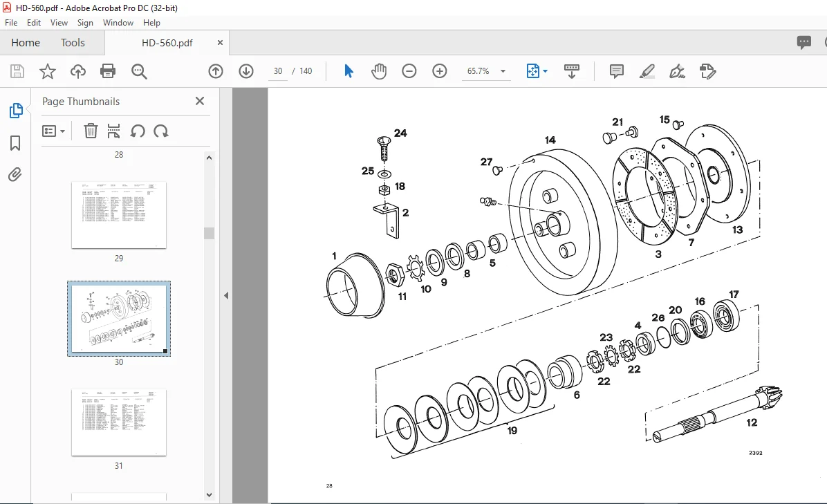The image size is (827, 504).
Task: Select the HD-560.pdf document tab
Action: 167,43
